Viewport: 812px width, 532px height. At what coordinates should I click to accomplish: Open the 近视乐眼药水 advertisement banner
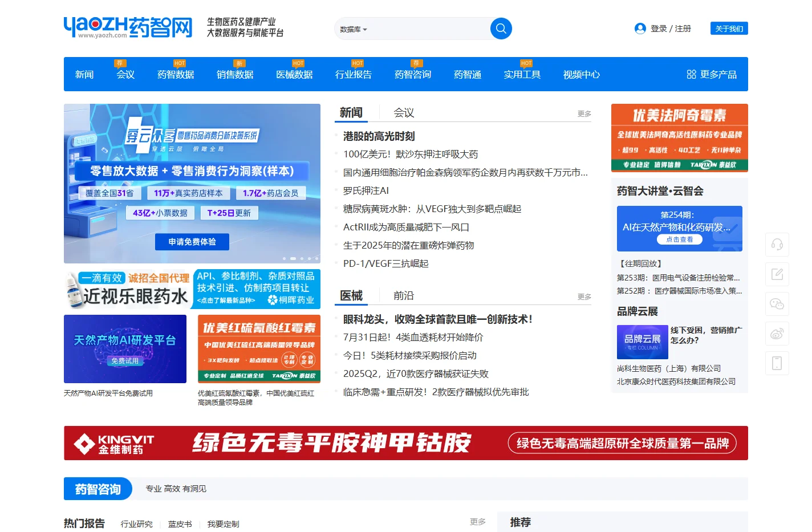click(127, 289)
